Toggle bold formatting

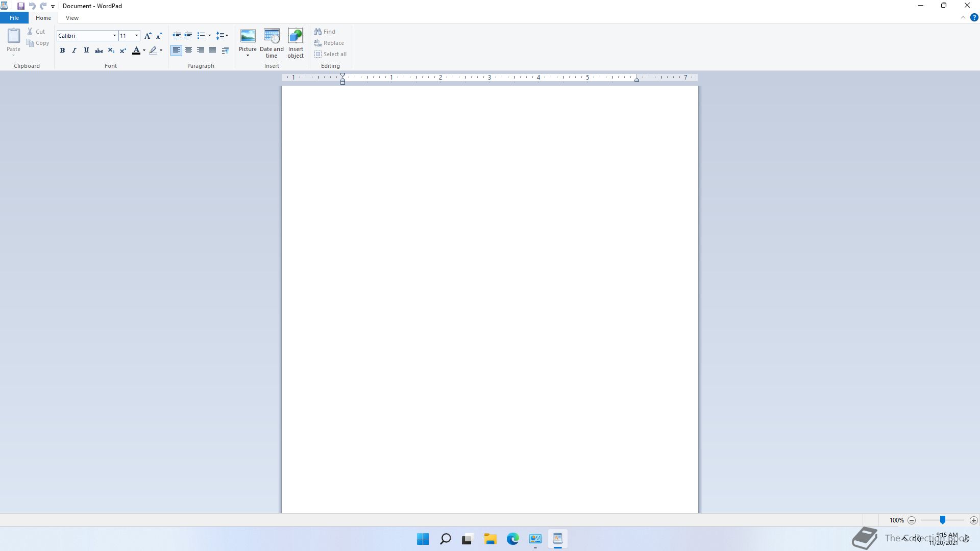[62, 51]
